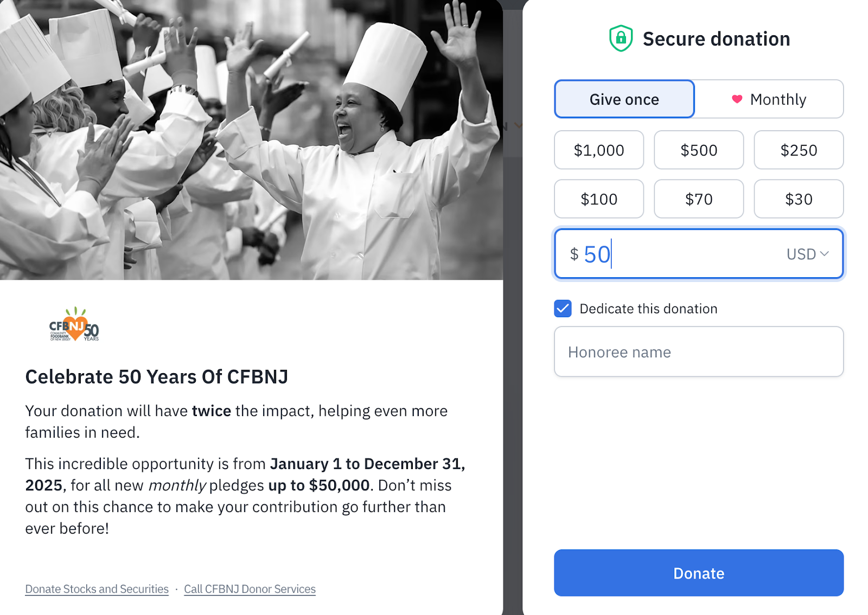Click the green secure donation shield icon
Screen dimensions: 868x615
pyautogui.click(x=620, y=38)
